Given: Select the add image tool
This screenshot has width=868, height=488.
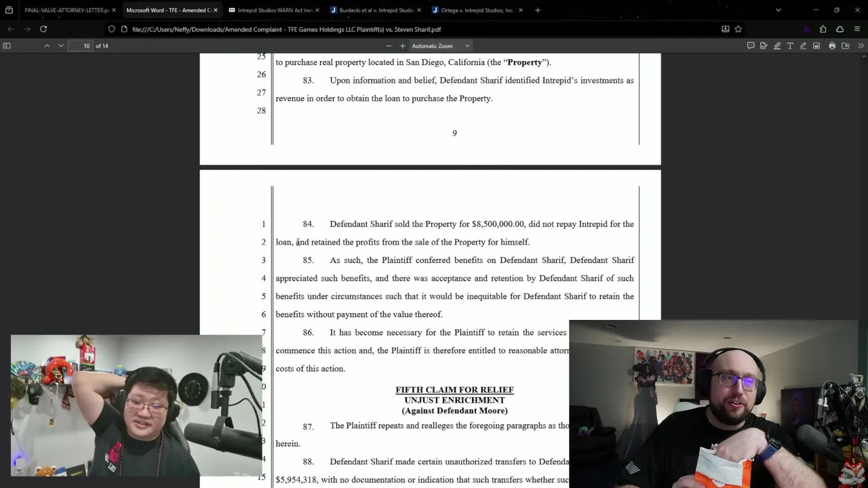Looking at the screenshot, I should tap(816, 46).
